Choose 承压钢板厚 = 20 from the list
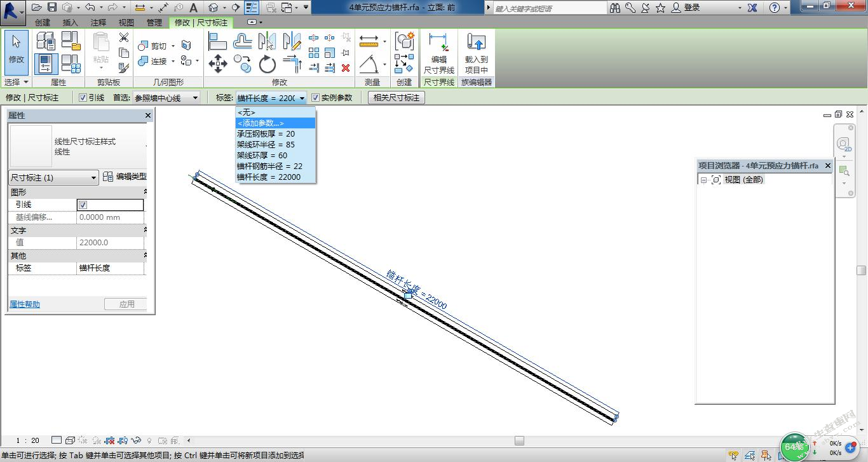The image size is (868, 462). coord(275,134)
